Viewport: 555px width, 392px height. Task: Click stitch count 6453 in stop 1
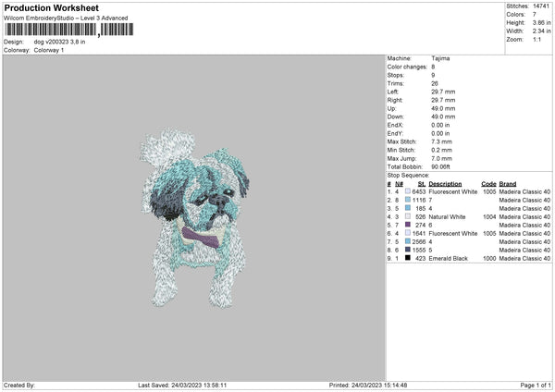coord(419,192)
